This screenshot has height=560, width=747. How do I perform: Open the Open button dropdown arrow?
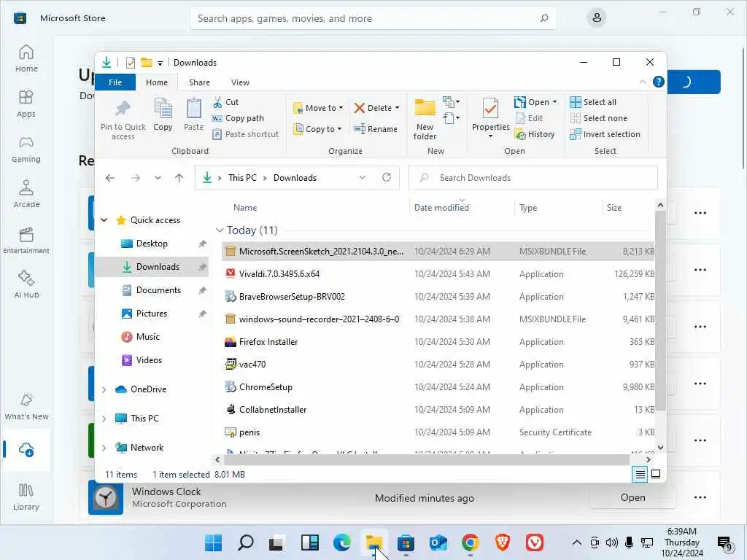coord(554,102)
